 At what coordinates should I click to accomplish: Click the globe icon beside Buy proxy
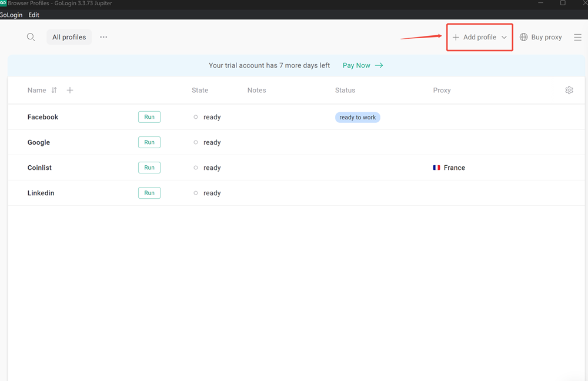click(x=523, y=37)
